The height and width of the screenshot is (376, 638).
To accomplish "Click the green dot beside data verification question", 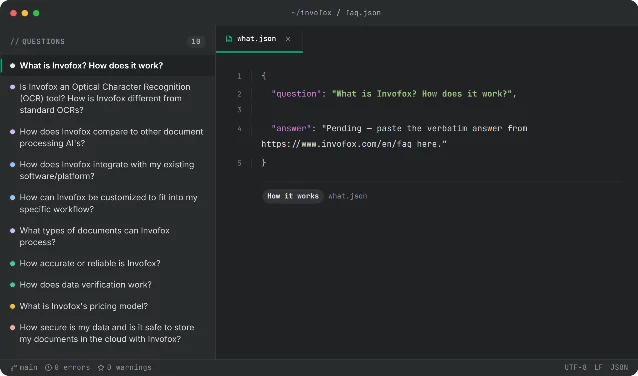I will pyautogui.click(x=13, y=285).
